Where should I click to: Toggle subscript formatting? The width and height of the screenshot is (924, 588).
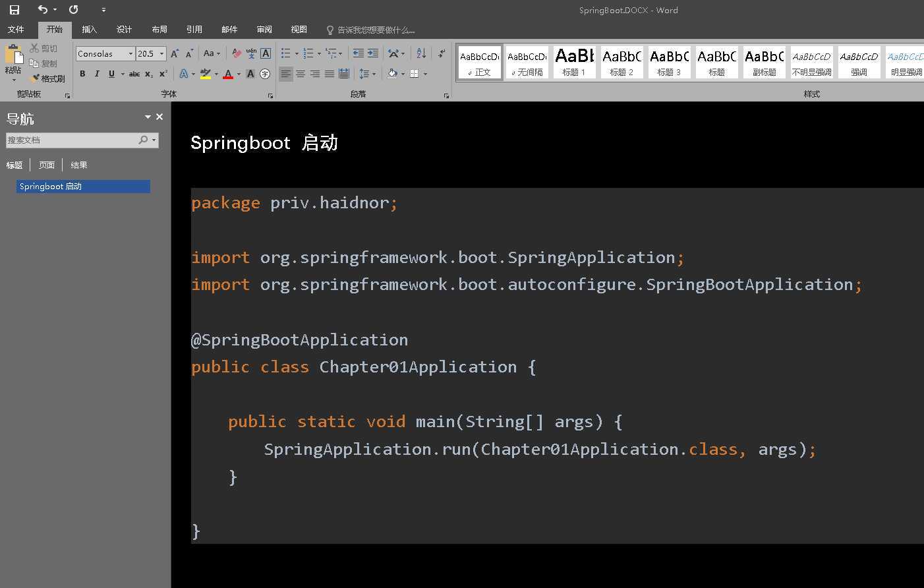tap(149, 74)
